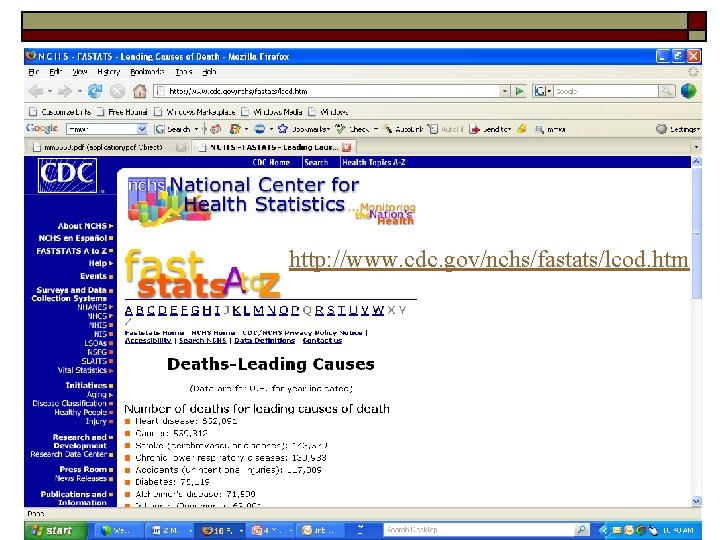Open Press Room sidebar link

(x=86, y=469)
